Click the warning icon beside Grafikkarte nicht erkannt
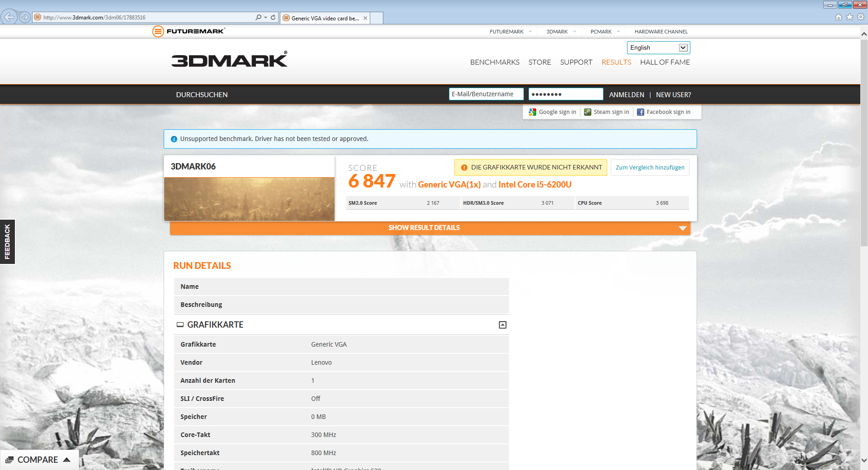This screenshot has width=868, height=470. coord(464,168)
